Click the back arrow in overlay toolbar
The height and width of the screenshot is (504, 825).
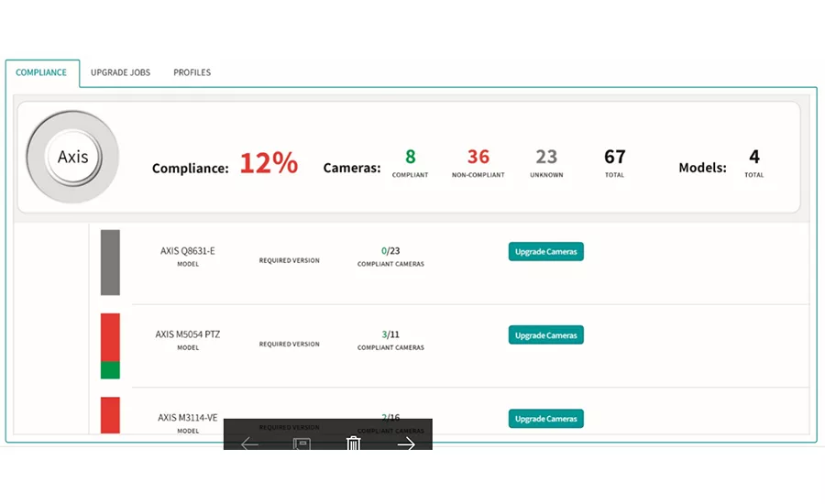point(249,444)
